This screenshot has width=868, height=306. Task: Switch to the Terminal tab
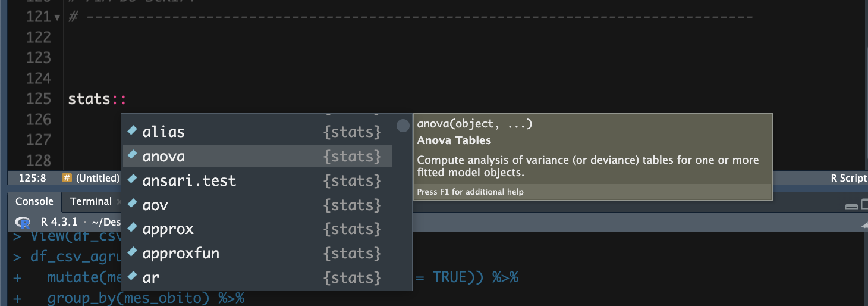(90, 201)
